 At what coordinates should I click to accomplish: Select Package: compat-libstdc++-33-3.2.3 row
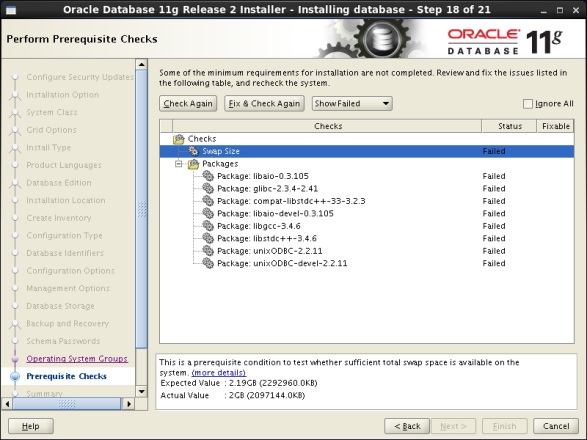coord(367,201)
